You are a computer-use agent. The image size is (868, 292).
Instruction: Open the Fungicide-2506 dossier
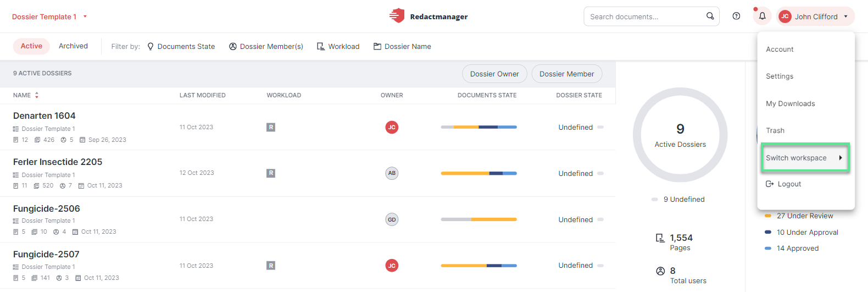click(47, 209)
